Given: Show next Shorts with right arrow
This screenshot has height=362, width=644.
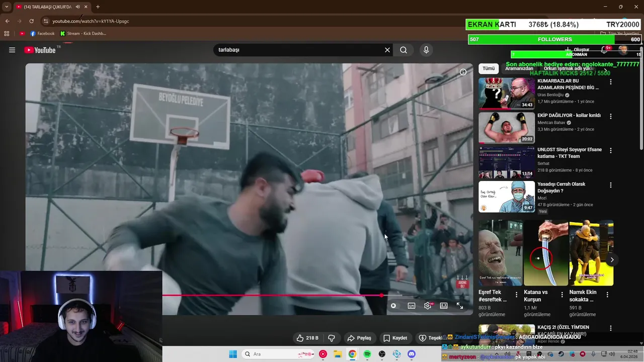Looking at the screenshot, I should pyautogui.click(x=612, y=259).
